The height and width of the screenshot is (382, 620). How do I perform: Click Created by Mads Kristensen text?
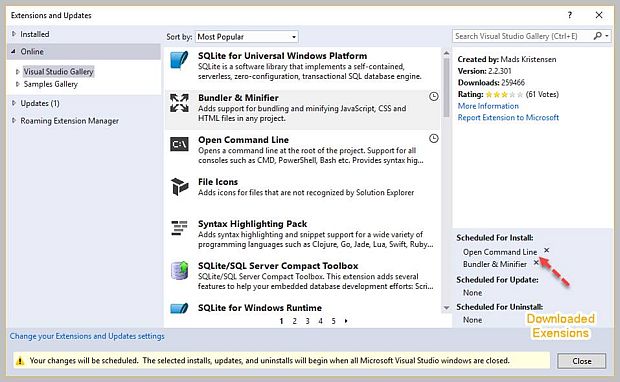[x=507, y=59]
